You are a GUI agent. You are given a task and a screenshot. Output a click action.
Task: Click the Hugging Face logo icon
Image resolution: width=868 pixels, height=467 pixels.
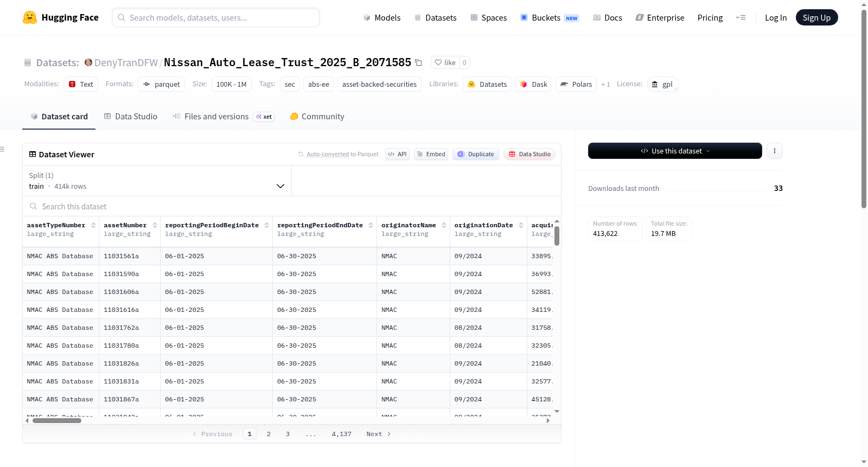pos(30,17)
